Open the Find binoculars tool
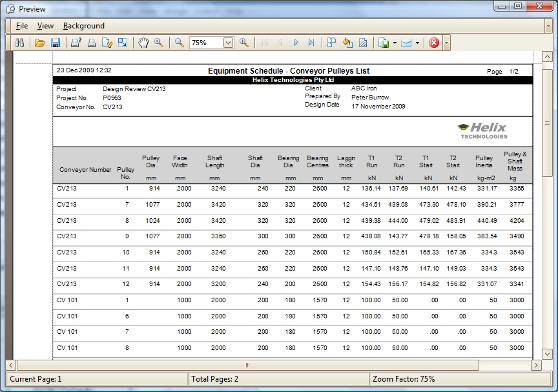This screenshot has height=392, width=558. (x=19, y=43)
